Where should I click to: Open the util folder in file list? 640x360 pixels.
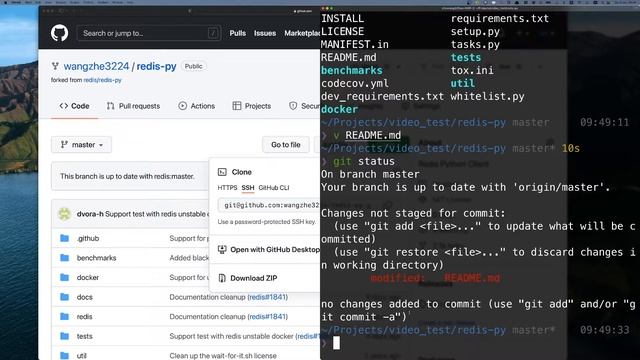(82, 356)
